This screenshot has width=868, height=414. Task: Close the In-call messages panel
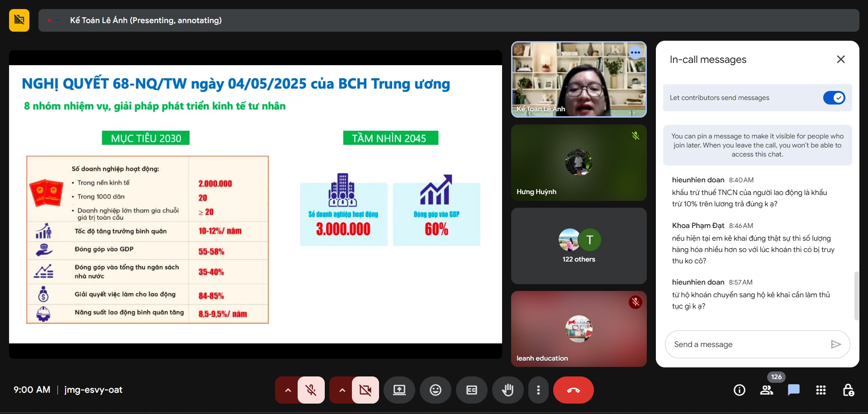(840, 59)
